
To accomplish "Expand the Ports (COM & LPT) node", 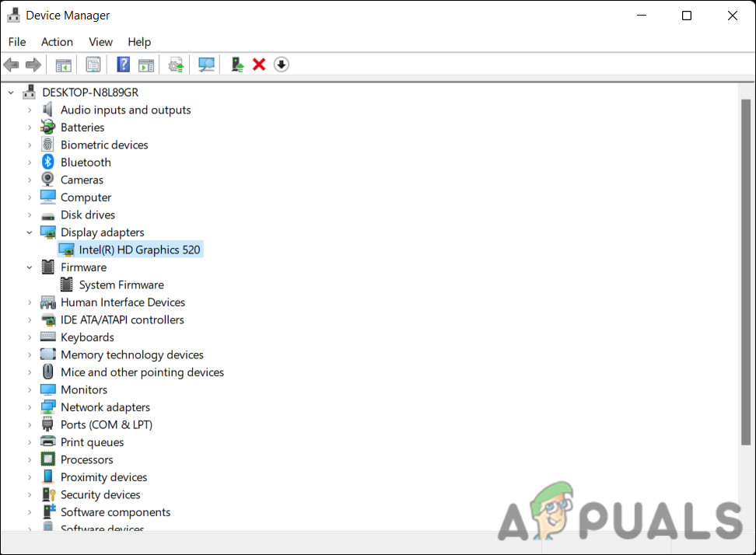I will coord(30,424).
